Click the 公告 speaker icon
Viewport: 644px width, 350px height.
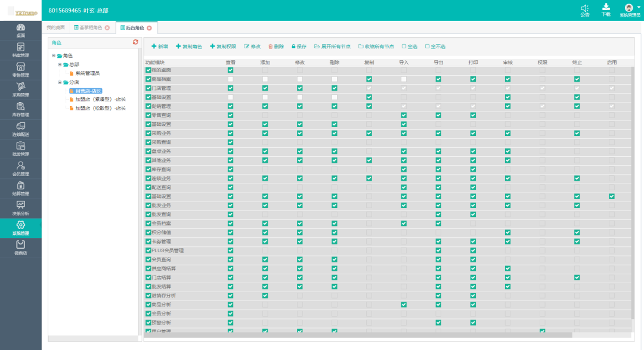coord(584,9)
